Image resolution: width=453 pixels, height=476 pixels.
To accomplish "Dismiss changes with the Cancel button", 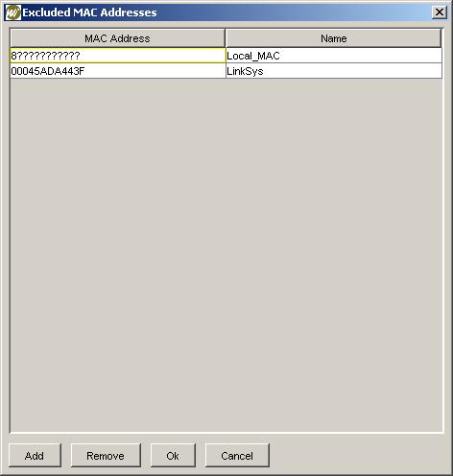I will click(237, 455).
